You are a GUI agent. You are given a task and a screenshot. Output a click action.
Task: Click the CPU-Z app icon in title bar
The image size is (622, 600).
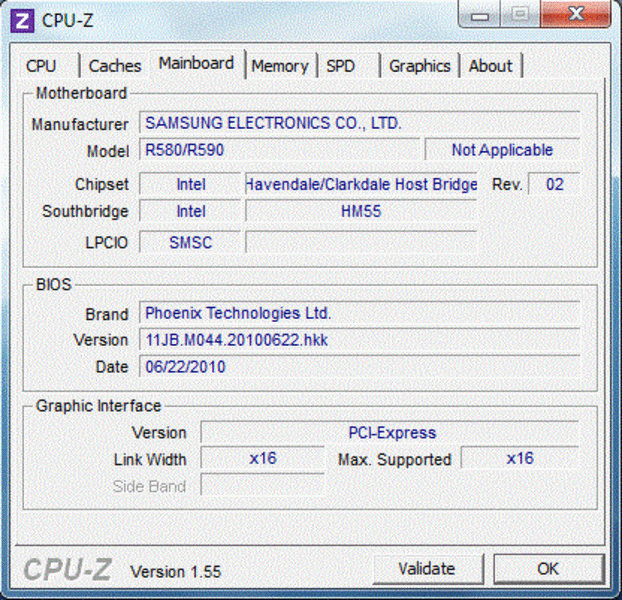[x=24, y=20]
